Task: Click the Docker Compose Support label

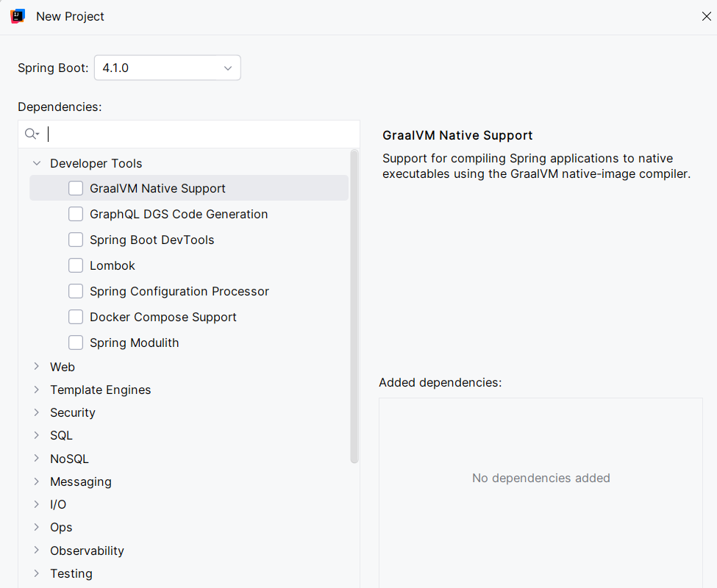Action: (163, 317)
